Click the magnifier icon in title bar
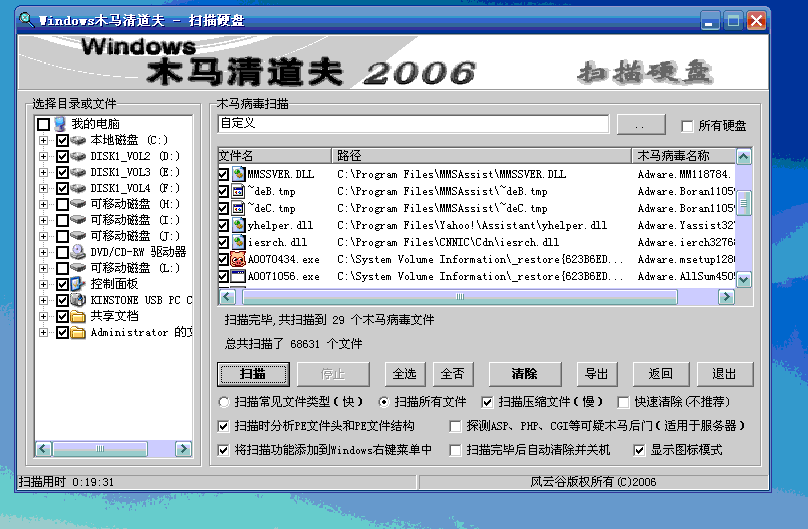 [27, 21]
